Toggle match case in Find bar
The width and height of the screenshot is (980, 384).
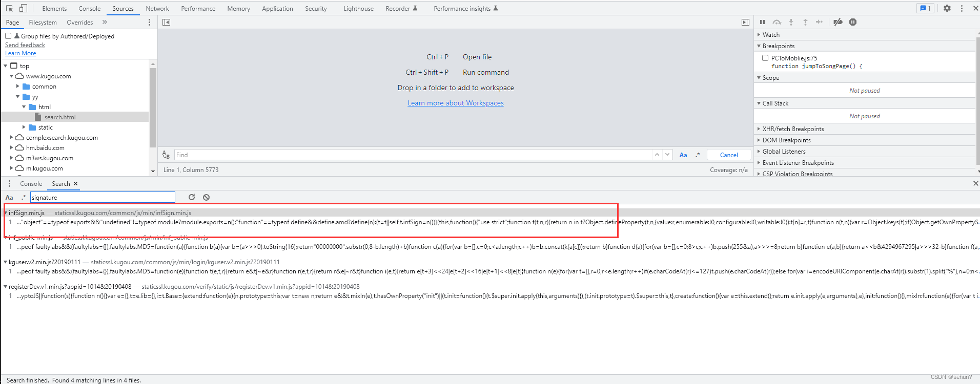point(683,155)
